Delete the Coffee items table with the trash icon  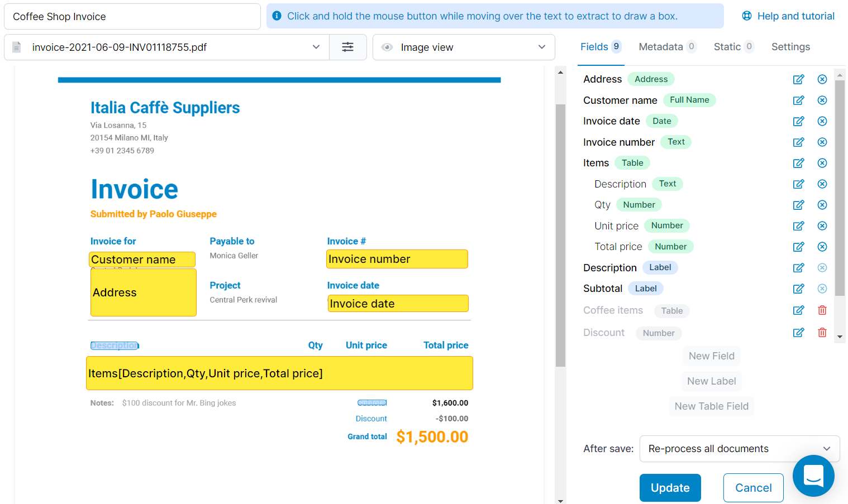point(822,310)
